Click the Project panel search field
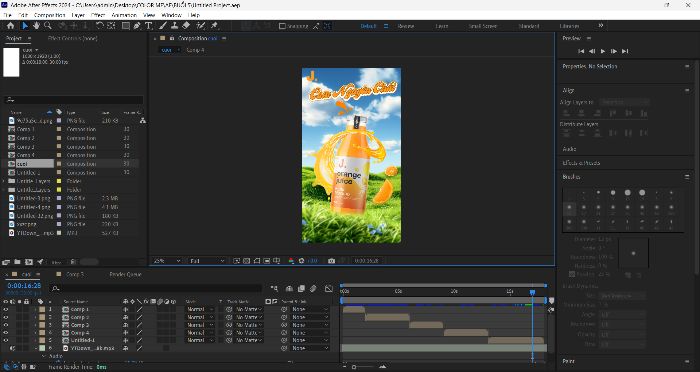The width and height of the screenshot is (700, 372). pos(74,100)
